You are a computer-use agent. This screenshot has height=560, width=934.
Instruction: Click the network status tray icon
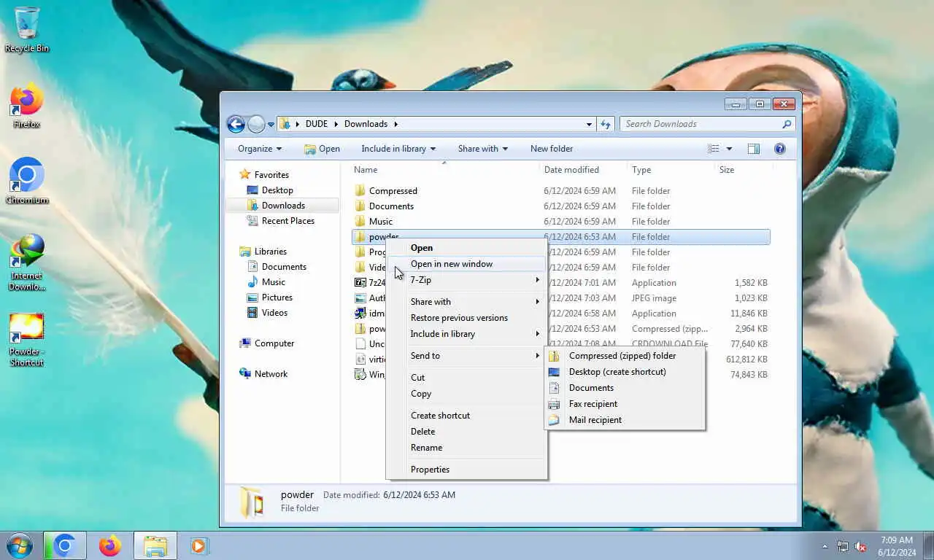843,546
